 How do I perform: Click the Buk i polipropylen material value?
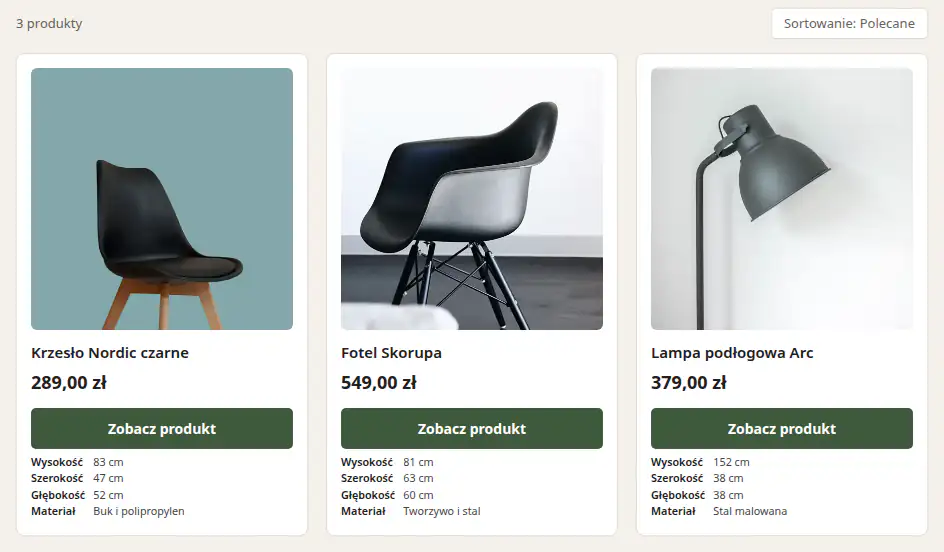139,511
